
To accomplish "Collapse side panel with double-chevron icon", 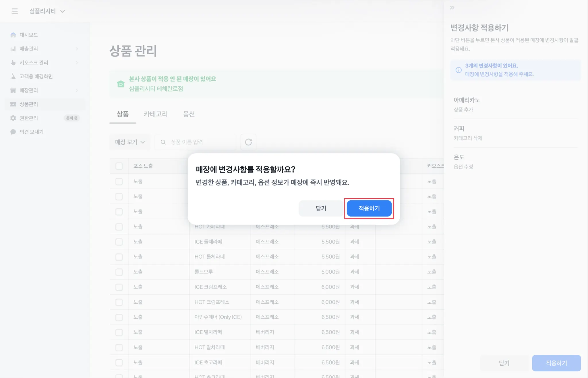I will [452, 8].
